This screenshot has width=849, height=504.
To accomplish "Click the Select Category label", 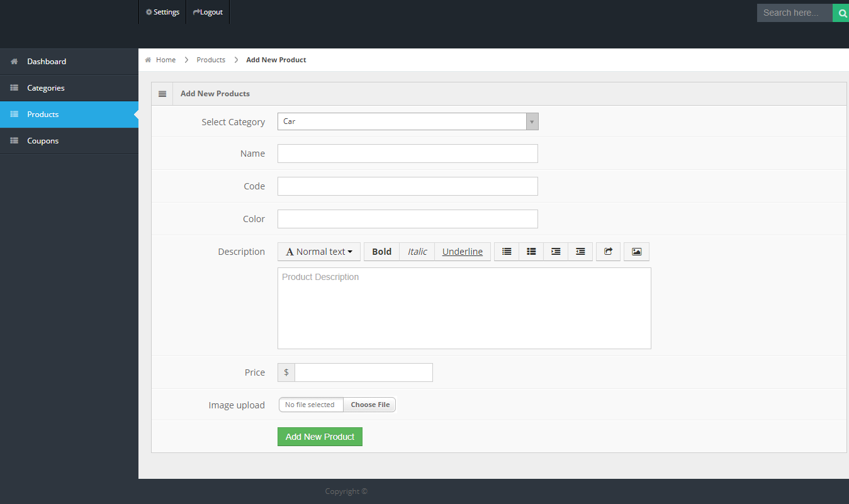I will click(233, 122).
